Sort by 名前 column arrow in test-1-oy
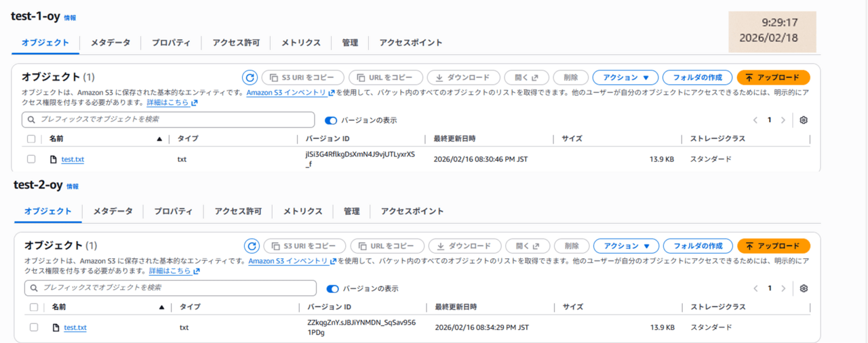This screenshot has height=343, width=868. click(x=159, y=139)
